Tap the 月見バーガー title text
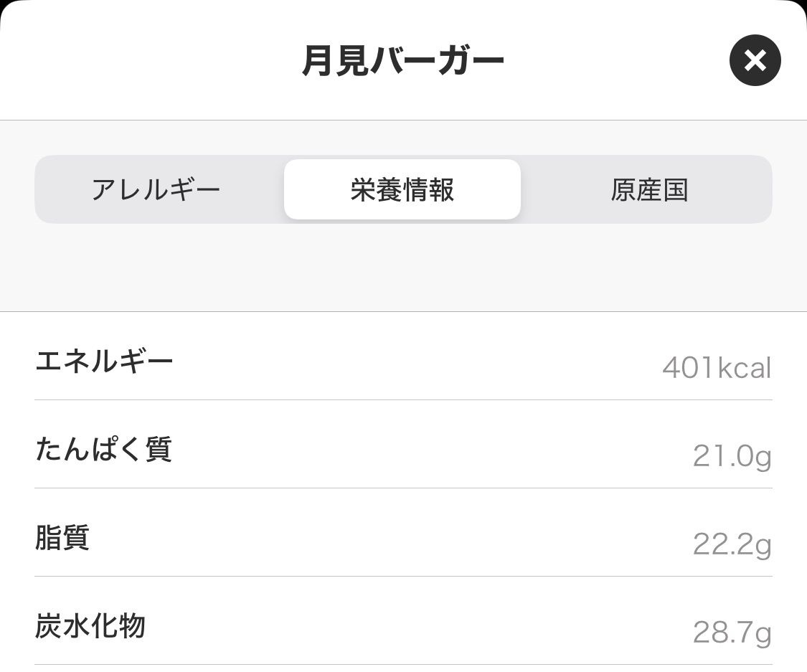 point(402,61)
